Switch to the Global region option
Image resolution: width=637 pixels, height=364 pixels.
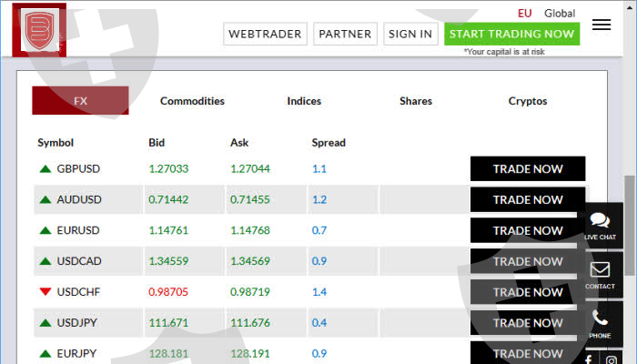click(560, 13)
